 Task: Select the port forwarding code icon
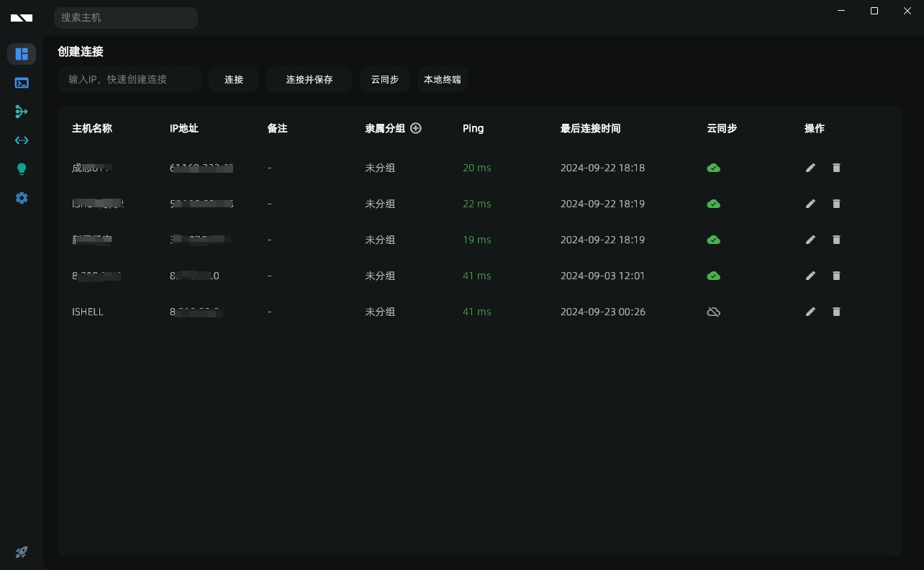point(22,140)
